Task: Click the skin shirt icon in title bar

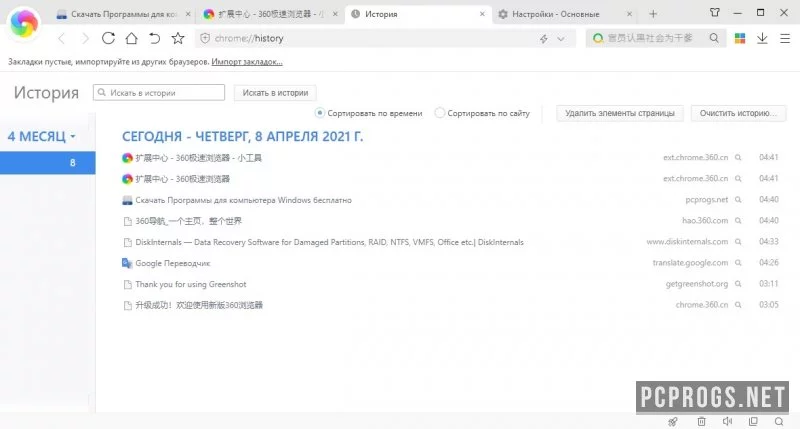Action: [714, 13]
